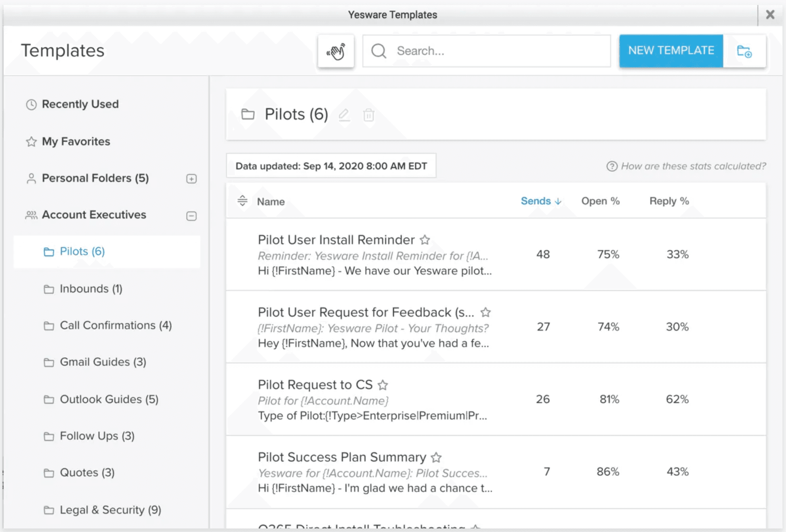This screenshot has width=786, height=532.
Task: Click the folder icon next to Pilots (6)
Action: pyautogui.click(x=248, y=114)
